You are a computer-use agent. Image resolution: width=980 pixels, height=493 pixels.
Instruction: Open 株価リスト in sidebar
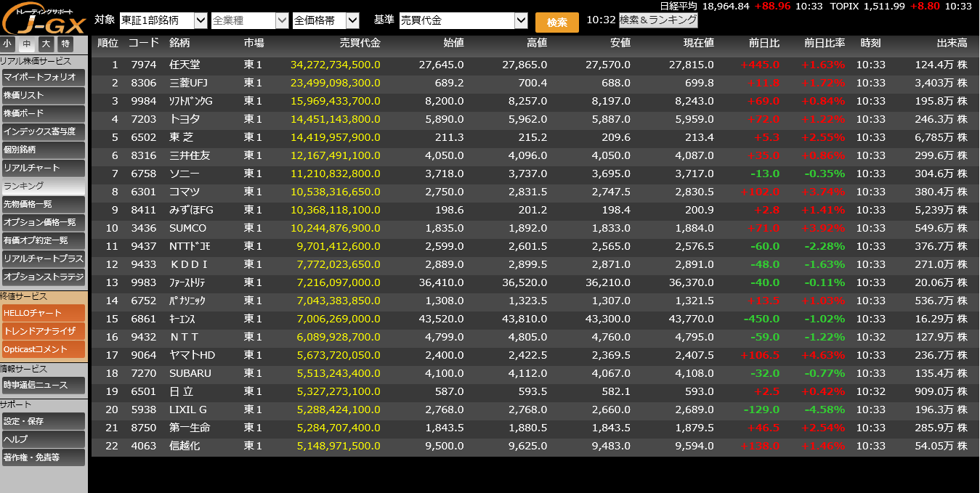[43, 95]
